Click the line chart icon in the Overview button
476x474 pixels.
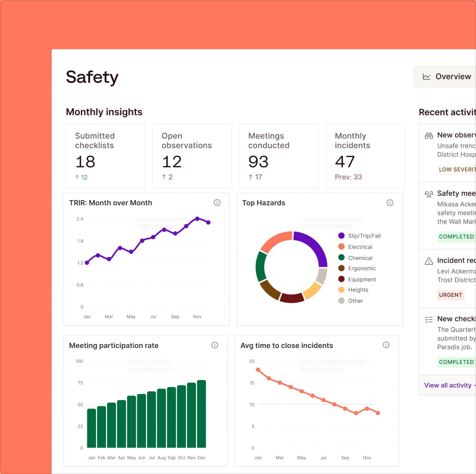[426, 76]
